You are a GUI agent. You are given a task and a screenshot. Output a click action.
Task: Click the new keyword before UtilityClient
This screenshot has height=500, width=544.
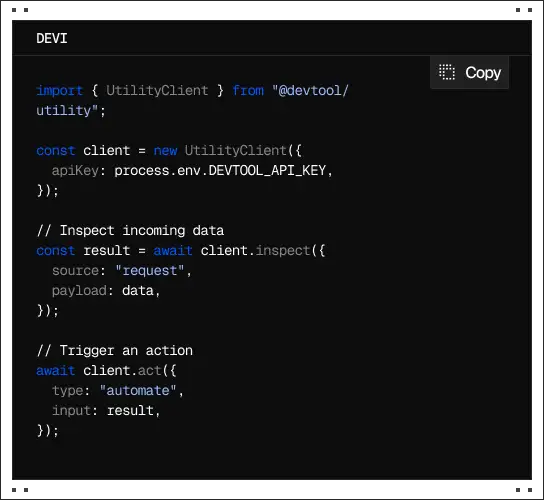pos(165,151)
